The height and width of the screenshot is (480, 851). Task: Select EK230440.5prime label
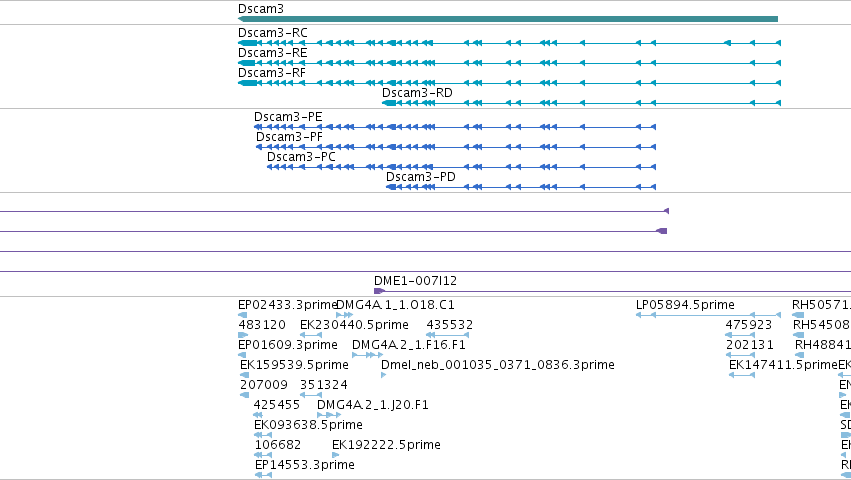[x=354, y=325]
